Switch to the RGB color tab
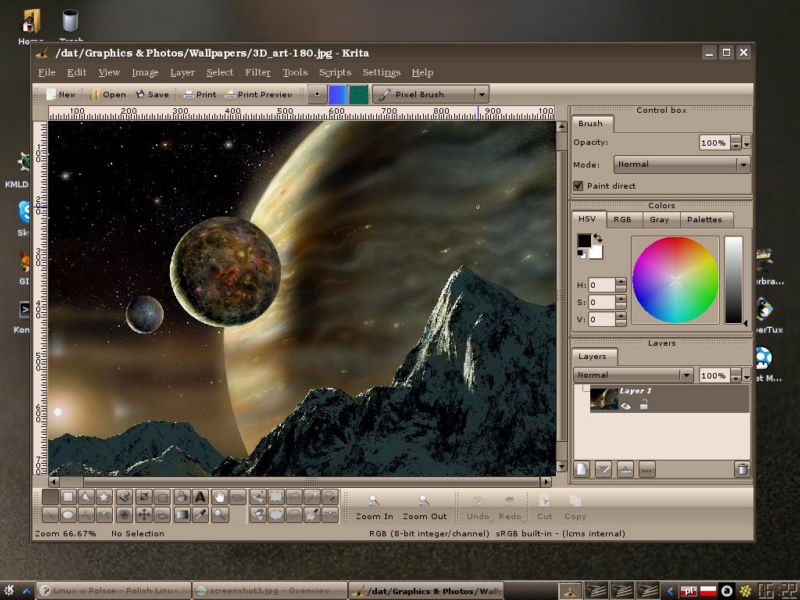 click(622, 219)
